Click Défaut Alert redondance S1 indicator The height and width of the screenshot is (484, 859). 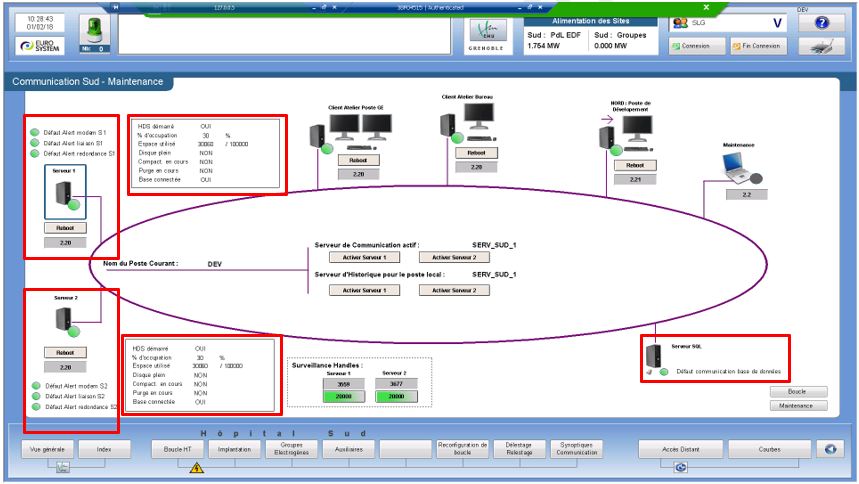[x=35, y=154]
